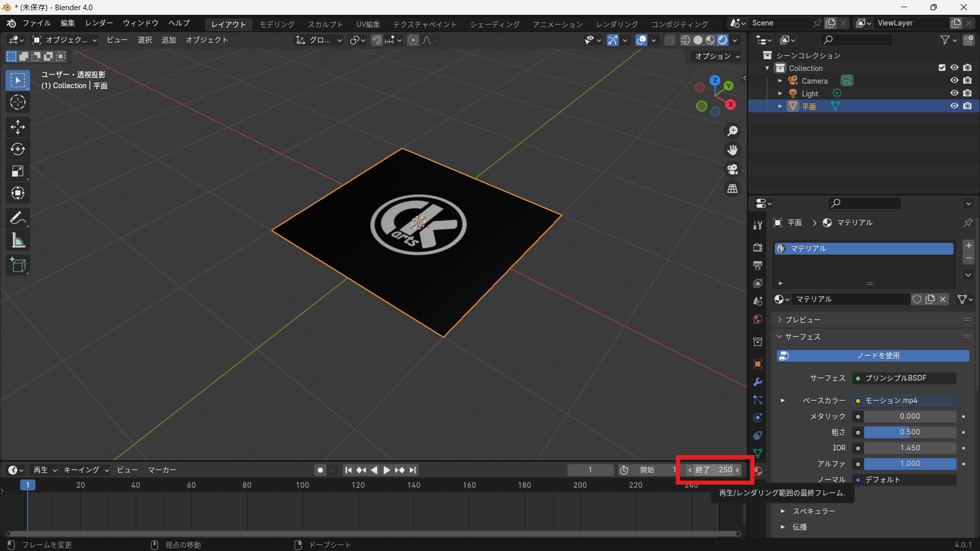Open the Modifier properties wrench tab
This screenshot has height=551, width=980.
(x=757, y=382)
